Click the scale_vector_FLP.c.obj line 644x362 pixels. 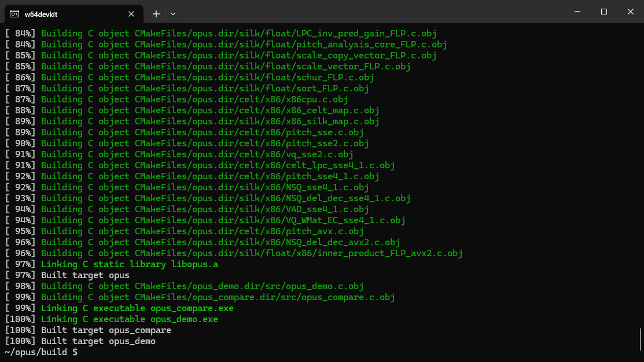(208, 67)
